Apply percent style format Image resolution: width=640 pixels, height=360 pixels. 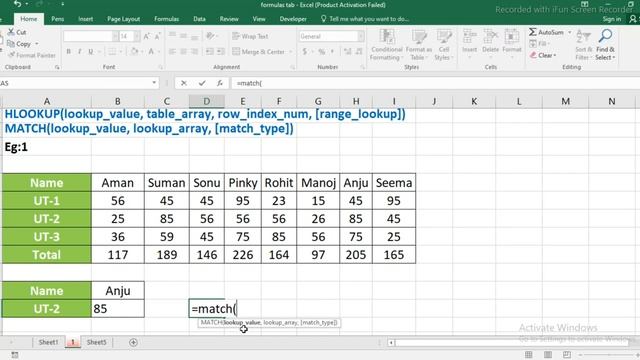322,51
